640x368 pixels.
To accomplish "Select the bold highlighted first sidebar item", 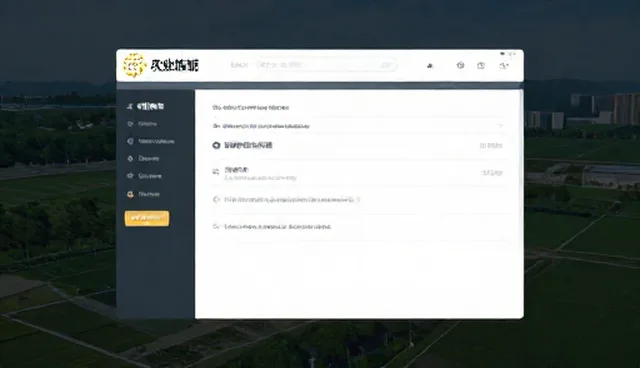I will [x=146, y=106].
